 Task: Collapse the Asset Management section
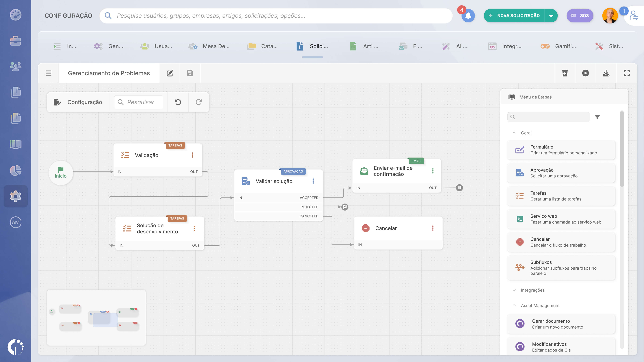(514, 305)
